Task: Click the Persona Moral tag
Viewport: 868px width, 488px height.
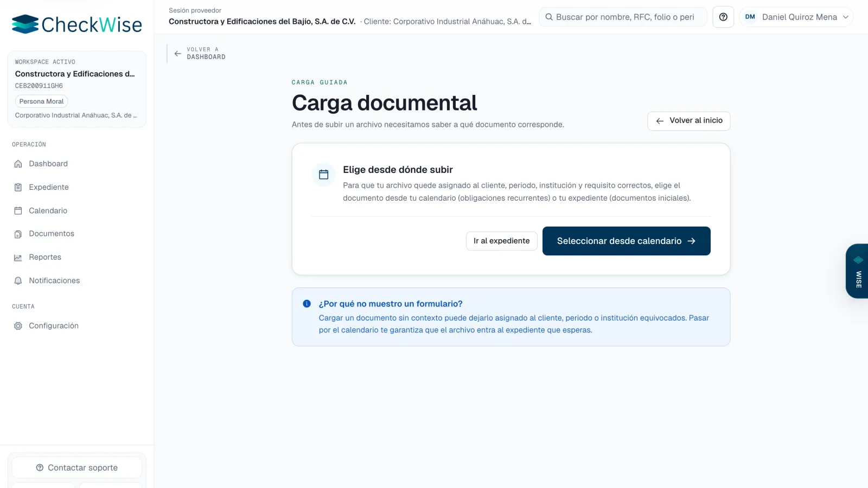Action: point(41,101)
